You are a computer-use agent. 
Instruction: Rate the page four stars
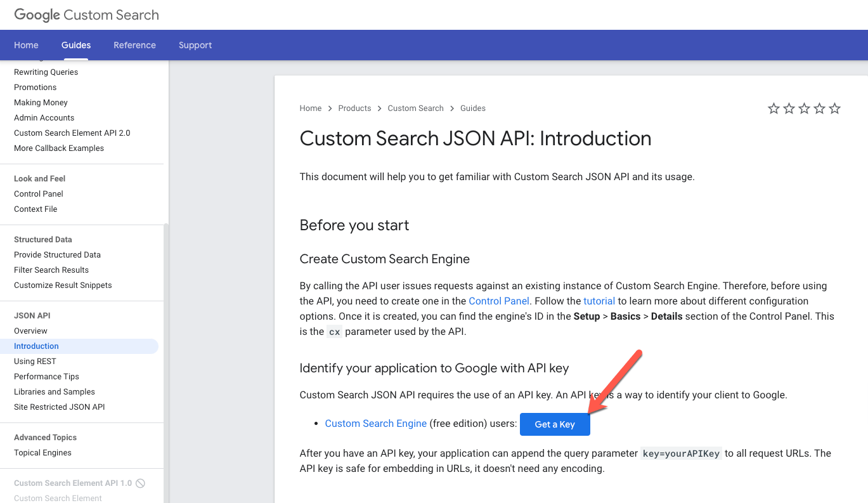click(819, 108)
